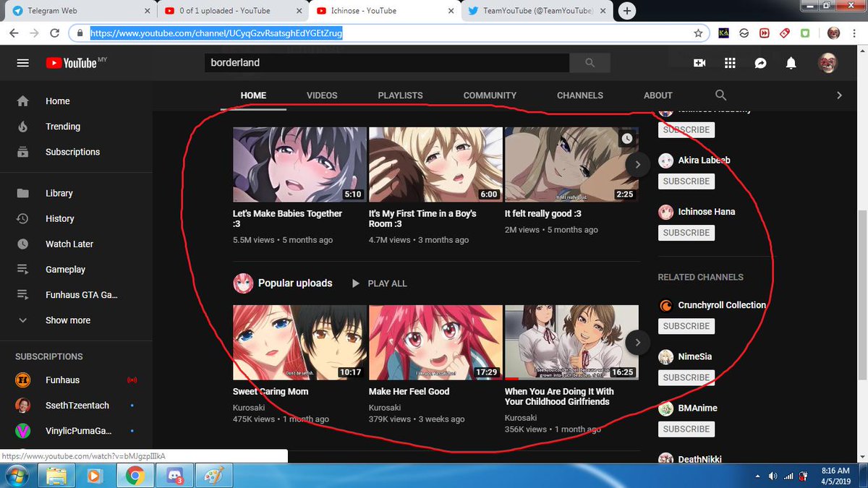This screenshot has height=488, width=868.
Task: Subscribe to Ichinose Hana
Action: coord(686,233)
